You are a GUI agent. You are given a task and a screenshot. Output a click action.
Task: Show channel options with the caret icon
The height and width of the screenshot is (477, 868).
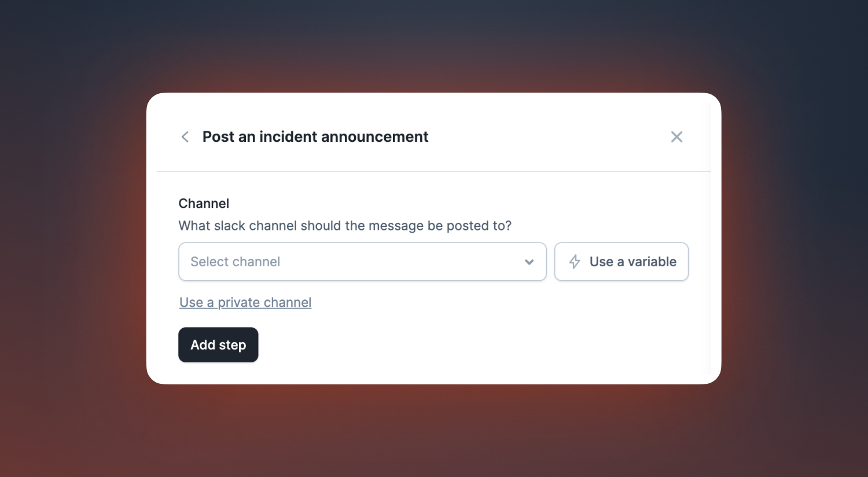click(x=529, y=262)
